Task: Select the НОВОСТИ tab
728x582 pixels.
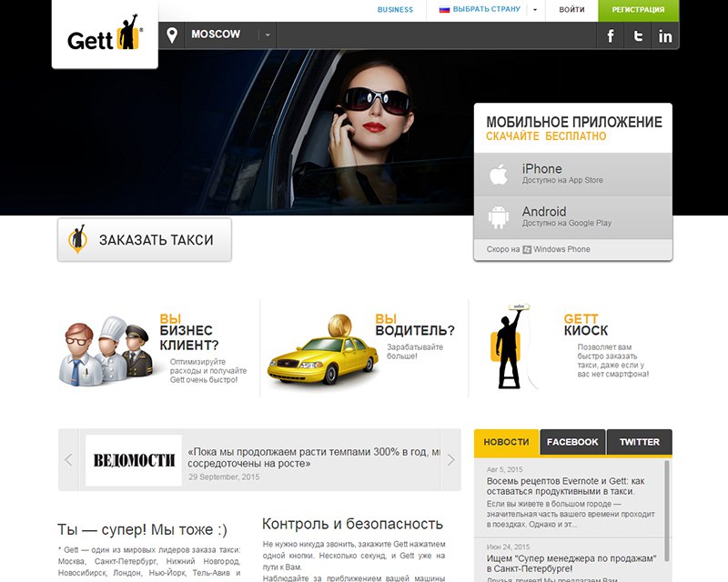Action: click(x=506, y=442)
